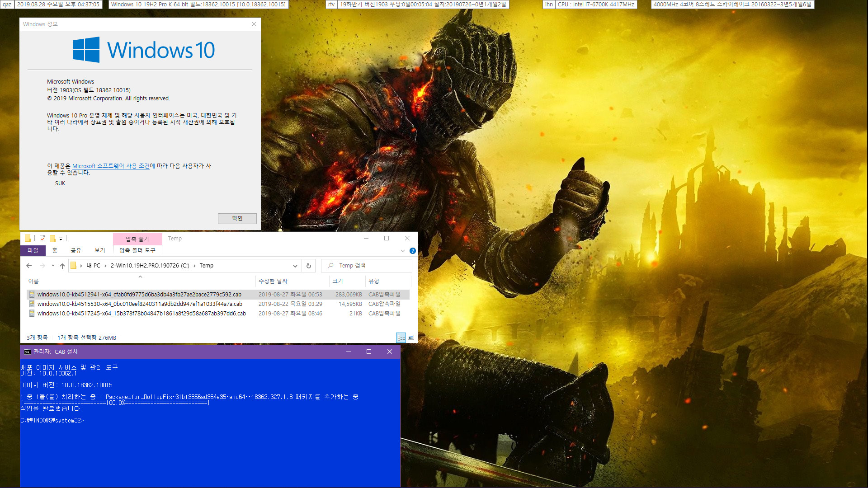This screenshot has height=488, width=868.
Task: Open the recent locations dropdown arrow
Action: click(x=53, y=266)
